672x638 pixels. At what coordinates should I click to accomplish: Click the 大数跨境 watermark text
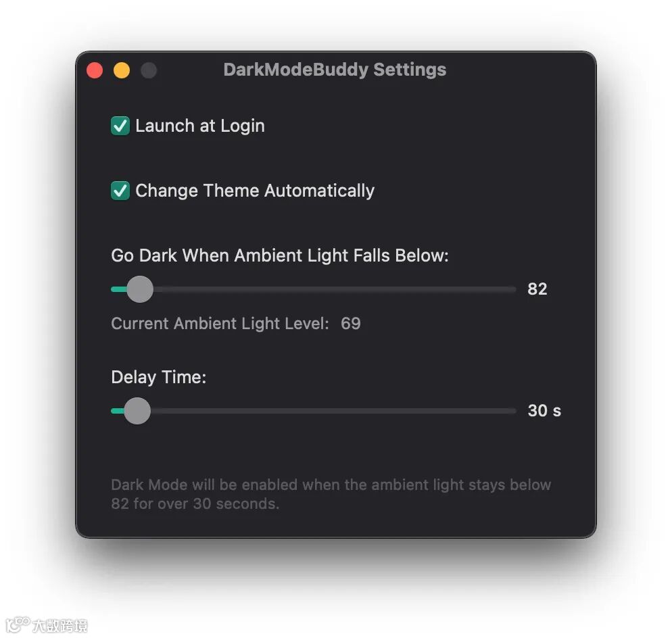[60, 626]
